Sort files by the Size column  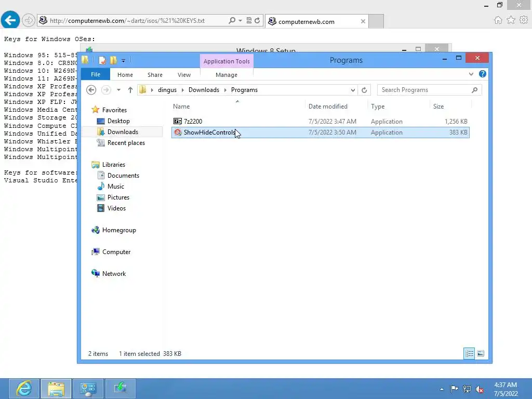pyautogui.click(x=438, y=107)
